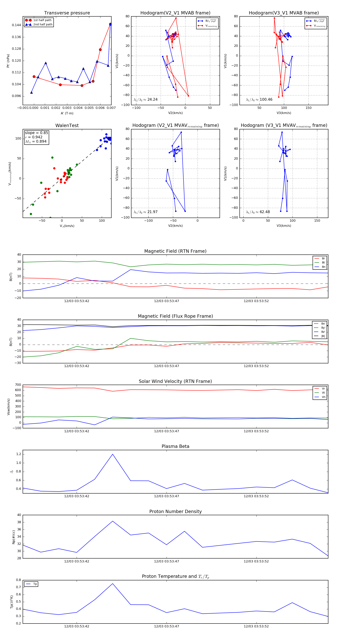
Task: Click the βp y-axis label
Action: [x=12, y=471]
